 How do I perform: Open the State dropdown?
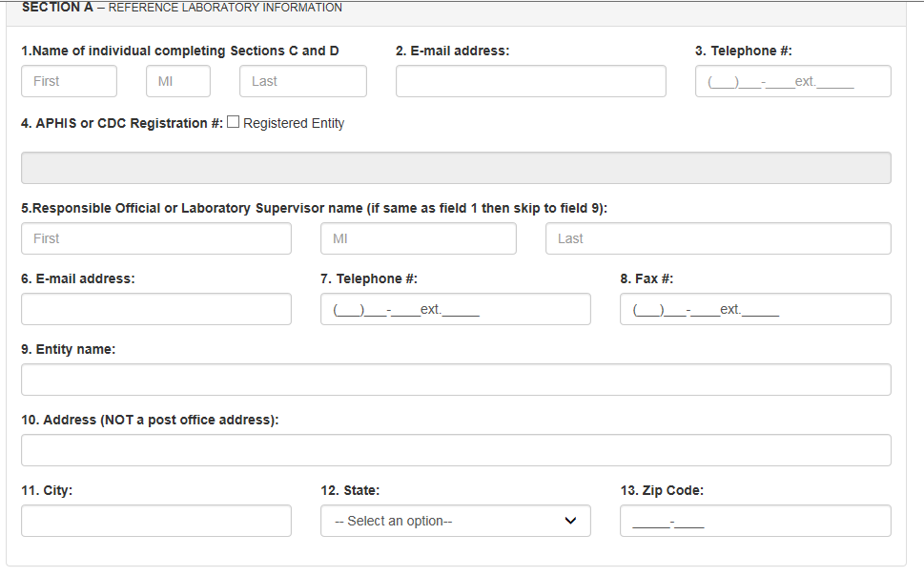pyautogui.click(x=455, y=521)
